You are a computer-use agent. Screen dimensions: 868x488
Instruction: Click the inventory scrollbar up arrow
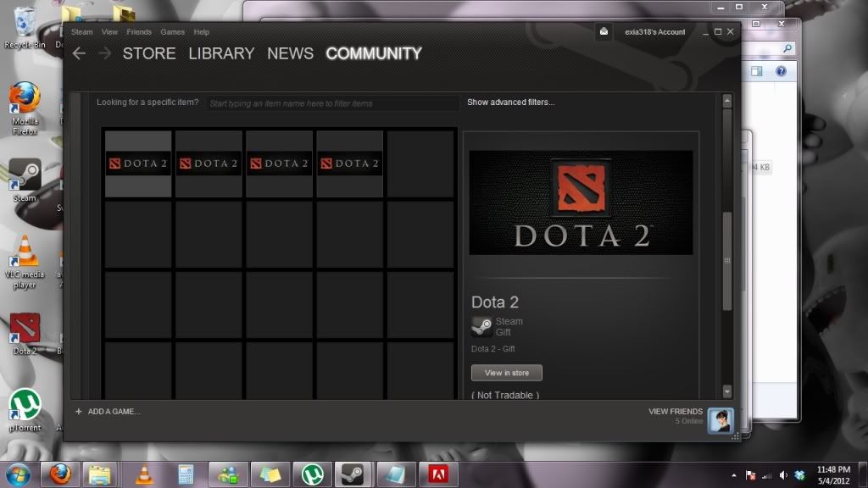[x=727, y=101]
